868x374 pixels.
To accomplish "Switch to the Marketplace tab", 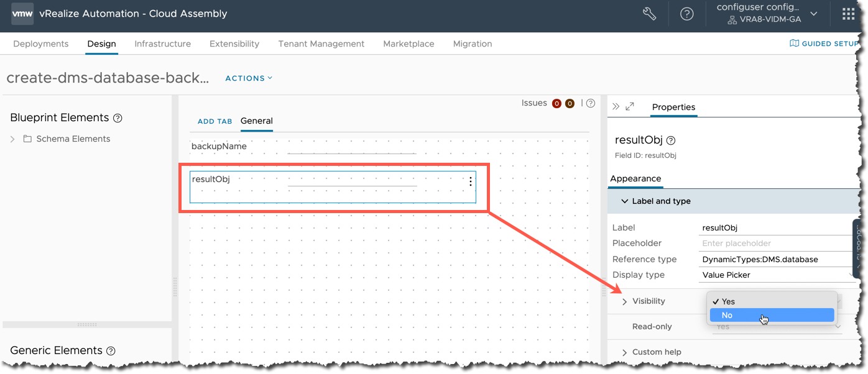I will point(409,43).
